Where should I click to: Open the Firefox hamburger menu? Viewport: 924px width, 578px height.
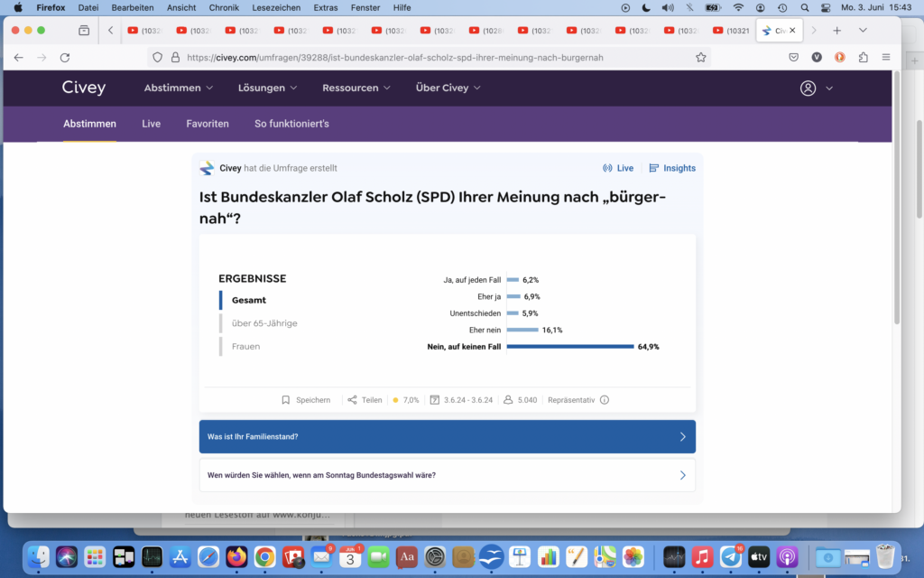pos(885,57)
